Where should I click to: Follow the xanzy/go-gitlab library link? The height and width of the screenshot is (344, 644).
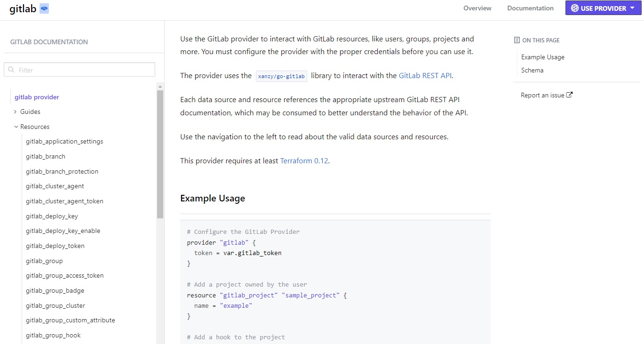[x=281, y=76]
